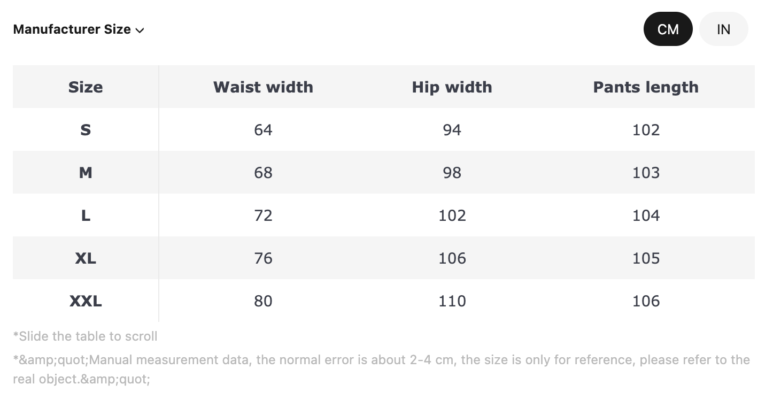This screenshot has height=400, width=773.
Task: Click waist width value 64
Action: [x=263, y=130]
